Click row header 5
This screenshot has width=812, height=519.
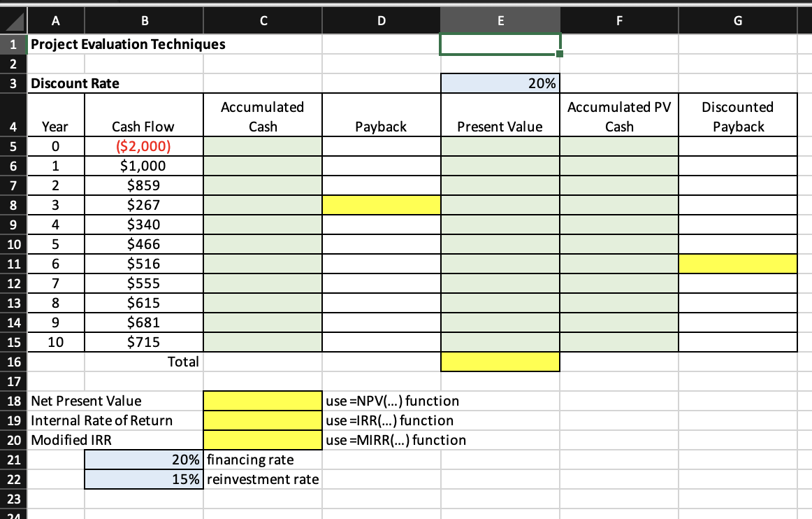13,145
